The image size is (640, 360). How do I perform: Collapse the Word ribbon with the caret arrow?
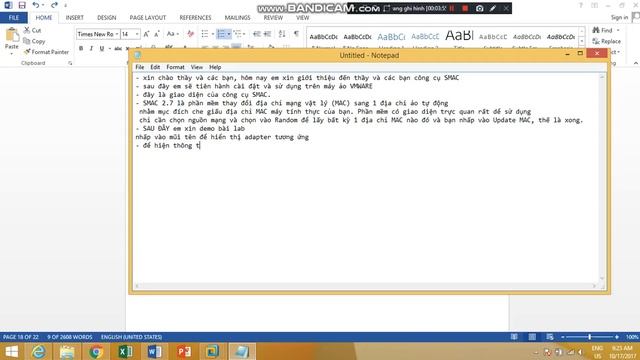click(x=636, y=63)
